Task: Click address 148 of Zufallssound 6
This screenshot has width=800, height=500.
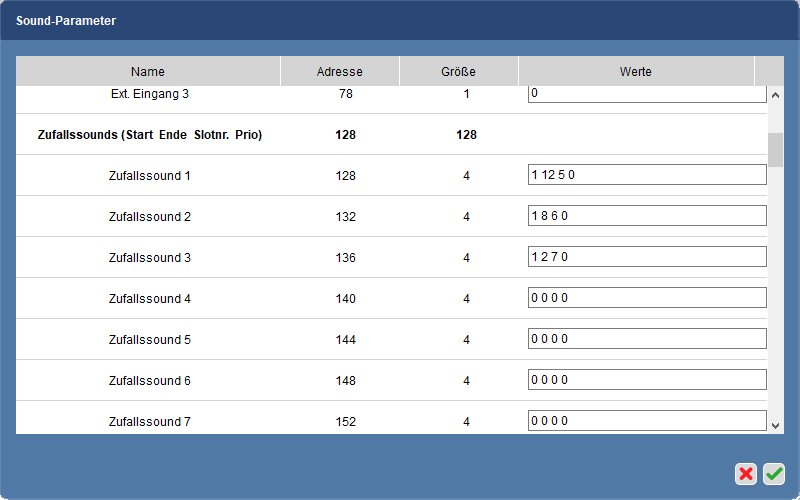Action: [x=345, y=381]
